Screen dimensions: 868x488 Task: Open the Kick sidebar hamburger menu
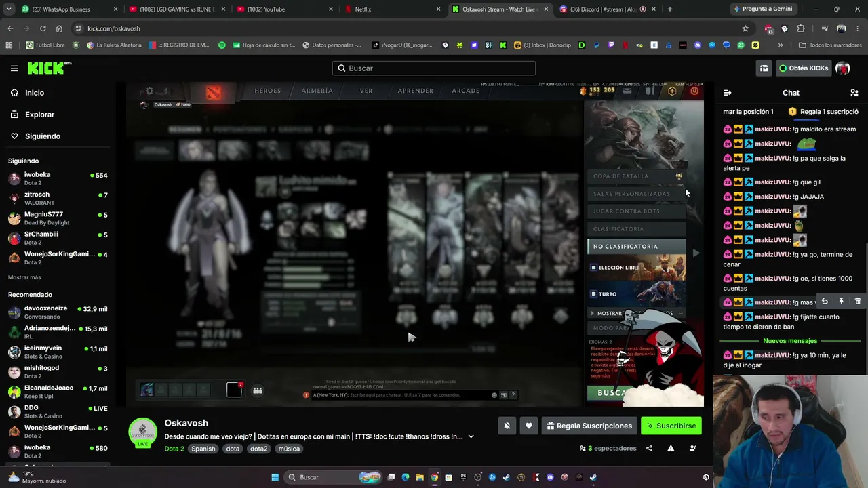click(14, 68)
